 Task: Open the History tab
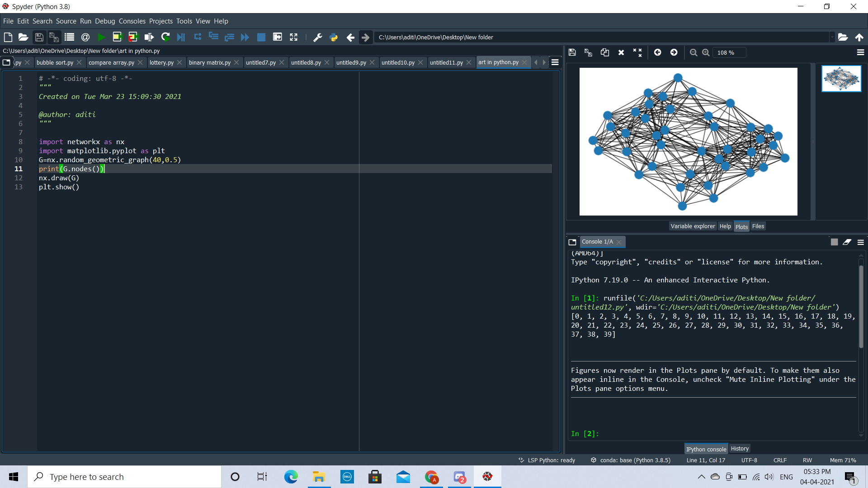click(x=740, y=449)
